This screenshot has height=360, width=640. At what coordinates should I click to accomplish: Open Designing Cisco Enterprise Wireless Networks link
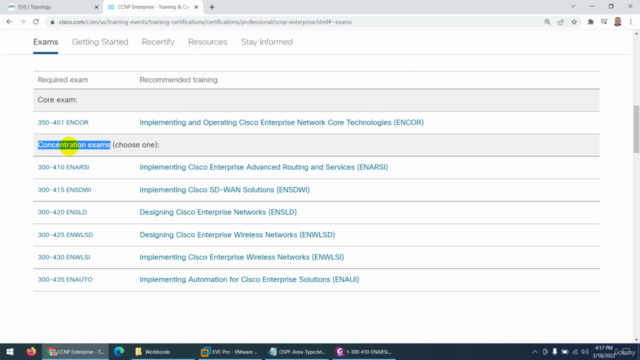pos(237,235)
